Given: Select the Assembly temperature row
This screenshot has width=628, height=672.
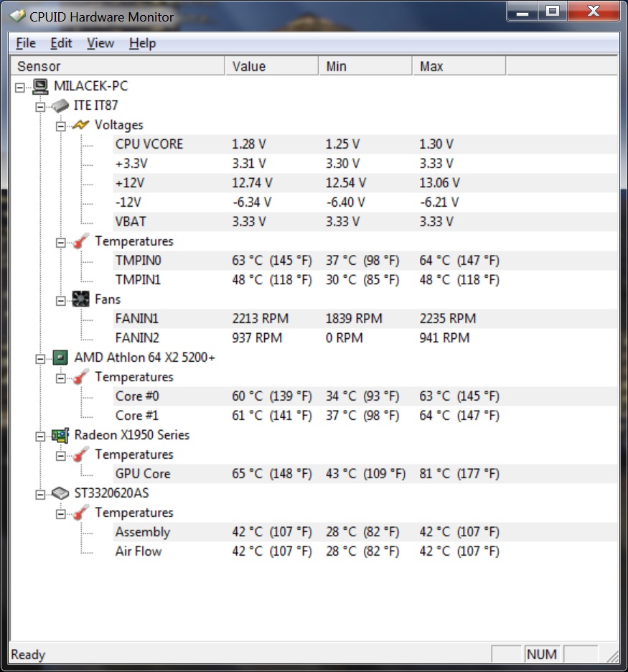Looking at the screenshot, I should [365, 532].
